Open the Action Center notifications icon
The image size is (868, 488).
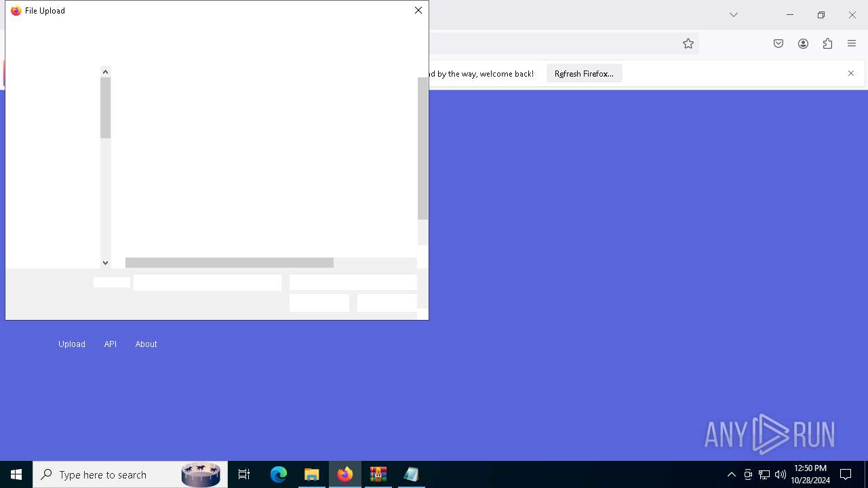846,474
